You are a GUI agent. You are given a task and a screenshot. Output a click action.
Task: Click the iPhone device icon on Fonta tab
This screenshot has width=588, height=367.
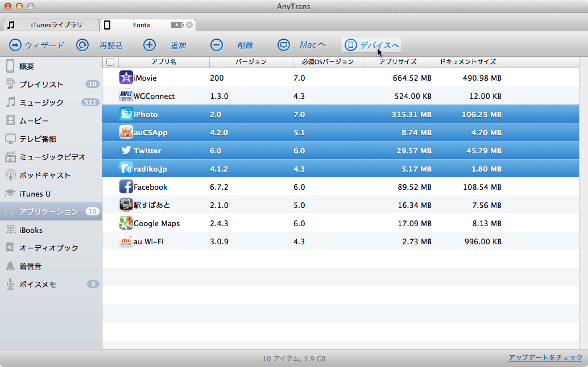click(107, 25)
